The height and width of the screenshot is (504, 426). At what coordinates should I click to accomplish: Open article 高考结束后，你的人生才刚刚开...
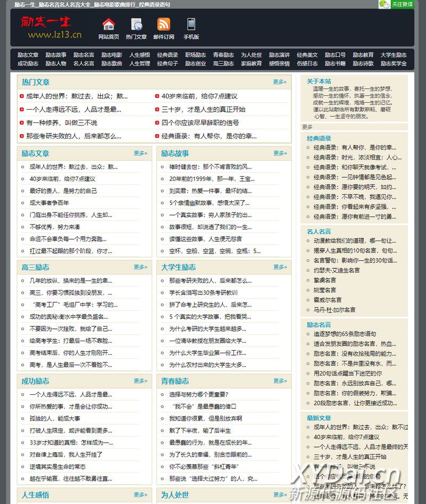pyautogui.click(x=71, y=353)
